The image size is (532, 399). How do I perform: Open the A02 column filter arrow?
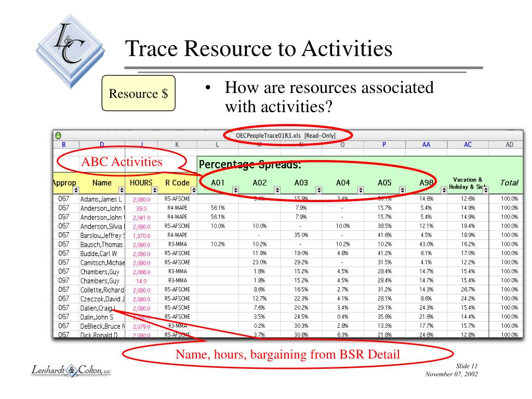click(277, 190)
